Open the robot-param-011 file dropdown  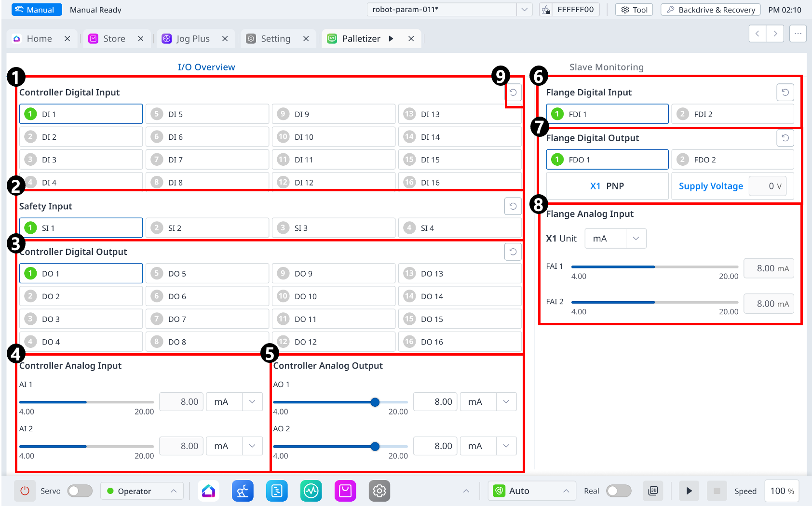pos(524,10)
